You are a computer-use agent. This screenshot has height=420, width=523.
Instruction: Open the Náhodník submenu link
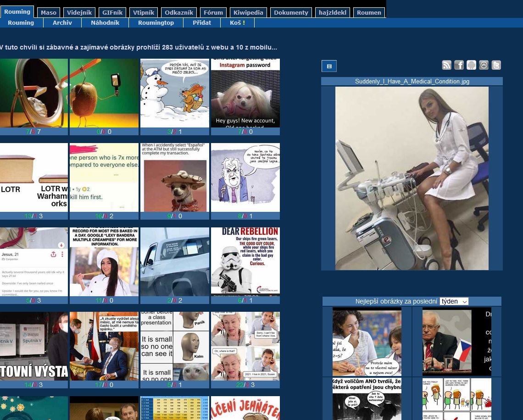[x=105, y=22]
